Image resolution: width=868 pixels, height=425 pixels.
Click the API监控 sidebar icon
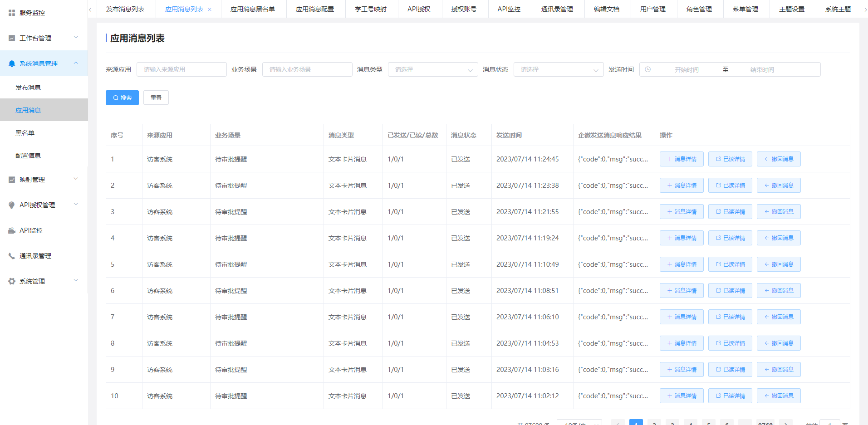coord(12,230)
